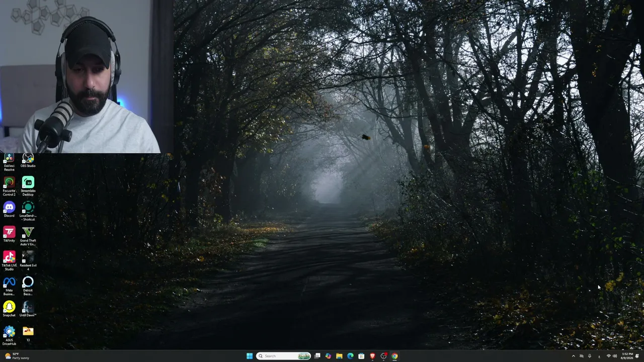
Task: Open network settings from Wi-Fi icon
Action: click(609, 356)
